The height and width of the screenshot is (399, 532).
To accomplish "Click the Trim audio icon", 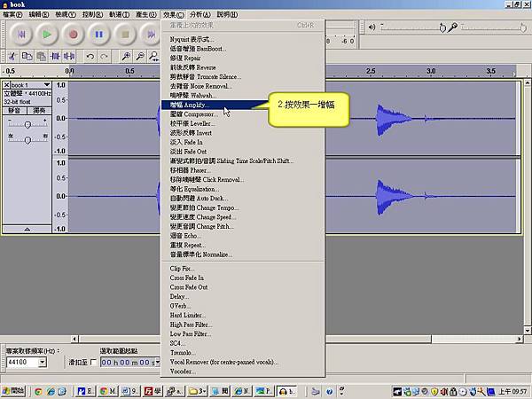I will (x=55, y=56).
